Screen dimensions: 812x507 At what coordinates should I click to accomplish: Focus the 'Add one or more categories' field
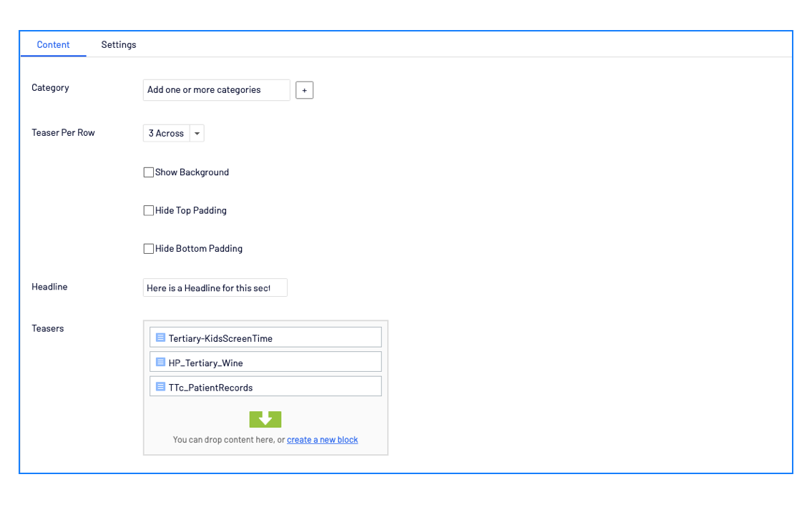[x=216, y=90]
